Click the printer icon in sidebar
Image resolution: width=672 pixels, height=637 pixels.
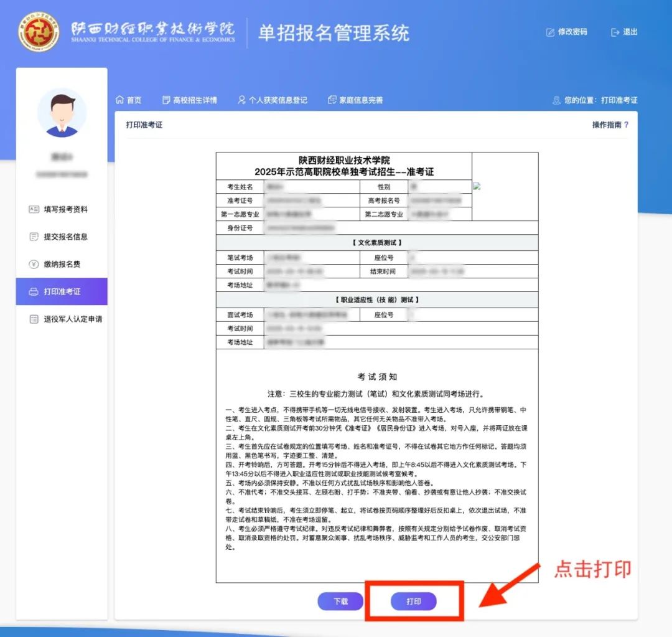(34, 291)
